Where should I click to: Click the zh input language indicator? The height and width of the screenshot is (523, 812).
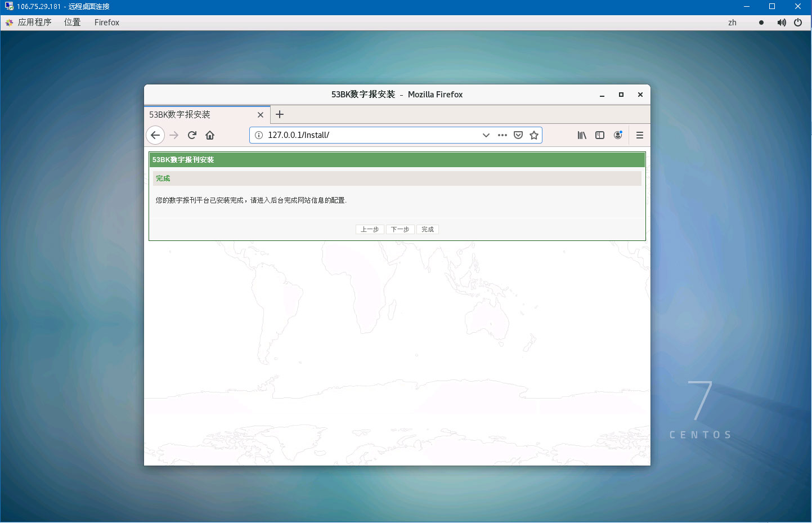click(732, 23)
